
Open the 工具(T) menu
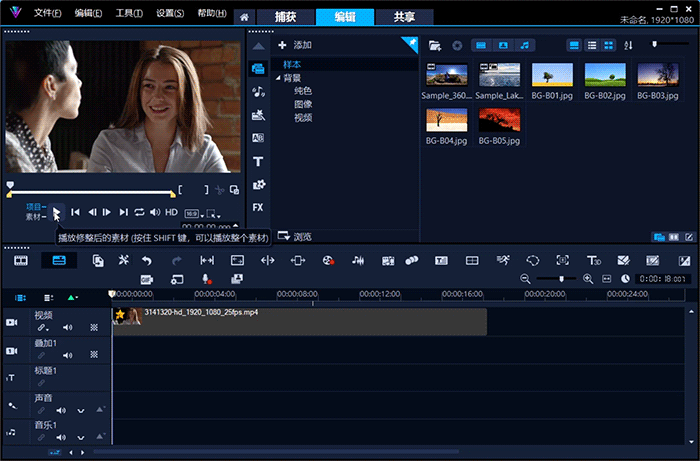coord(129,13)
